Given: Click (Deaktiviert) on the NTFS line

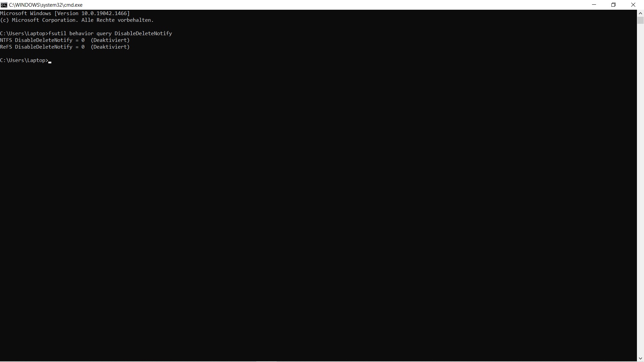Looking at the screenshot, I should click(x=110, y=40).
